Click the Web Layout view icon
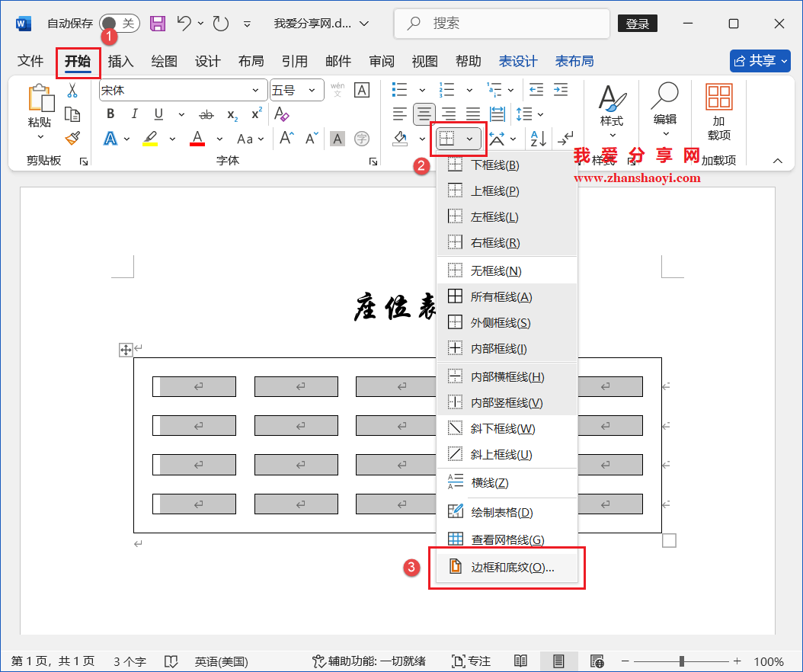This screenshot has width=803, height=672. (x=597, y=661)
